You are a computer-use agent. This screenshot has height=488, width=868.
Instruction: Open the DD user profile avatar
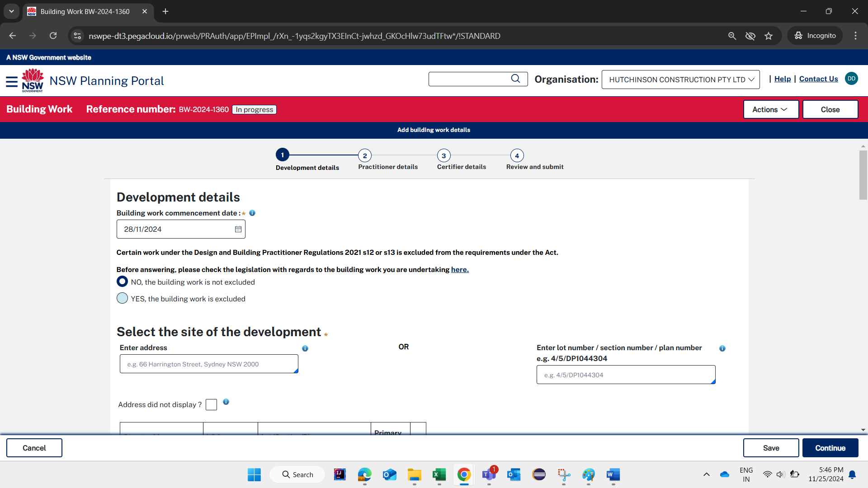tap(851, 79)
